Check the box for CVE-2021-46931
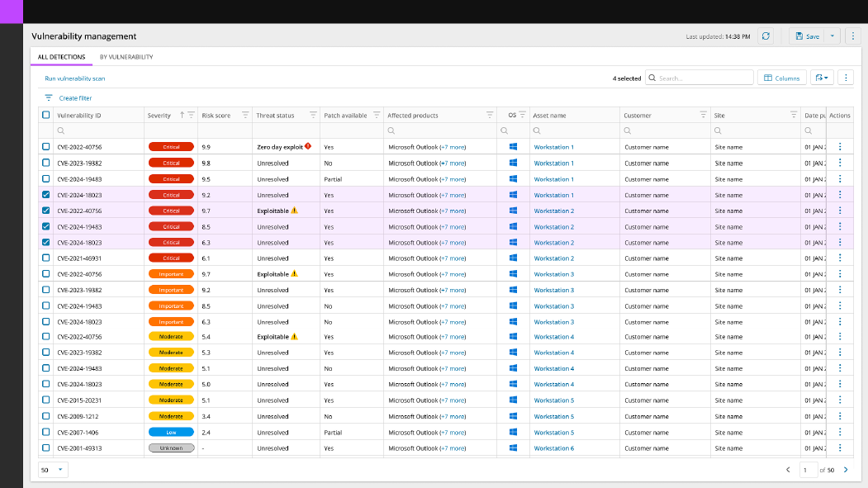The width and height of the screenshot is (868, 488). (x=46, y=258)
